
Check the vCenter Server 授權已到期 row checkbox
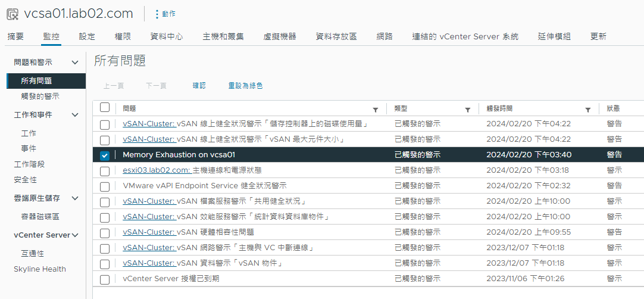tap(105, 280)
